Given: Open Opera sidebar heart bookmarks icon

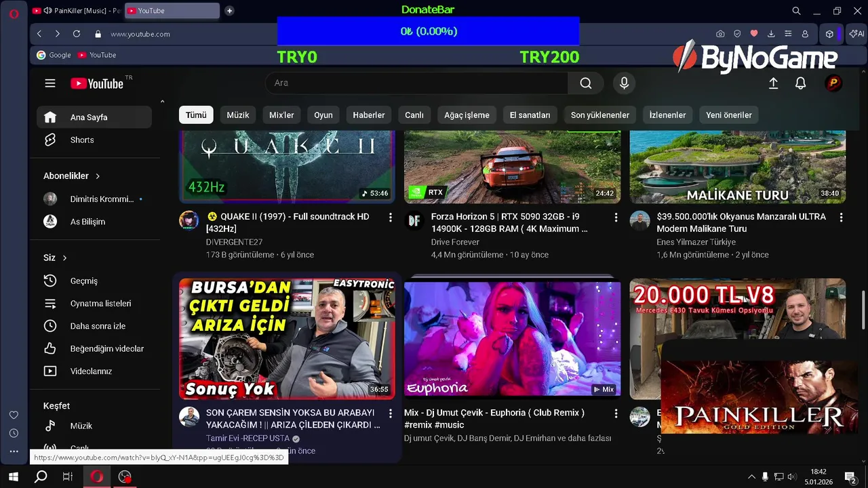Looking at the screenshot, I should click(14, 415).
